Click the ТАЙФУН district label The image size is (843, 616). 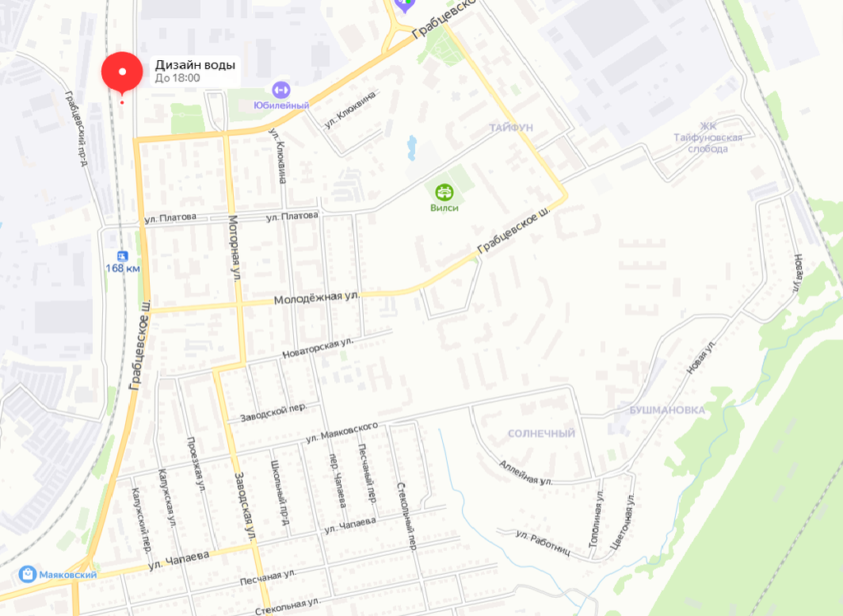[x=511, y=128]
